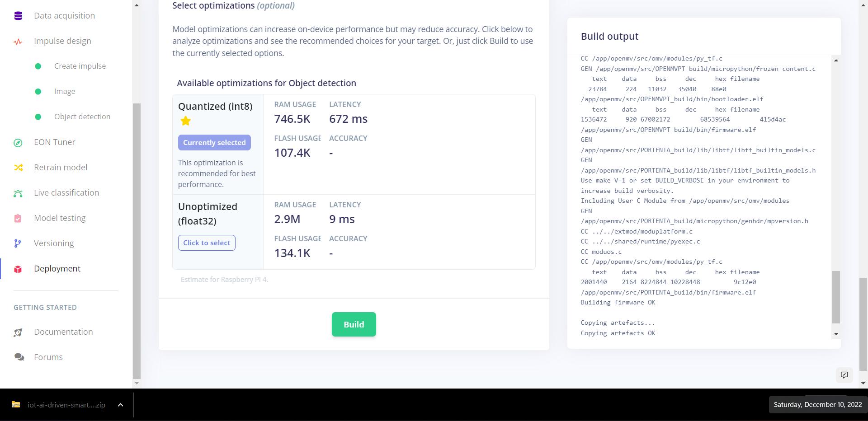Click the Currently selected quantized badge
Viewport: 868px width, 421px height.
pos(214,143)
